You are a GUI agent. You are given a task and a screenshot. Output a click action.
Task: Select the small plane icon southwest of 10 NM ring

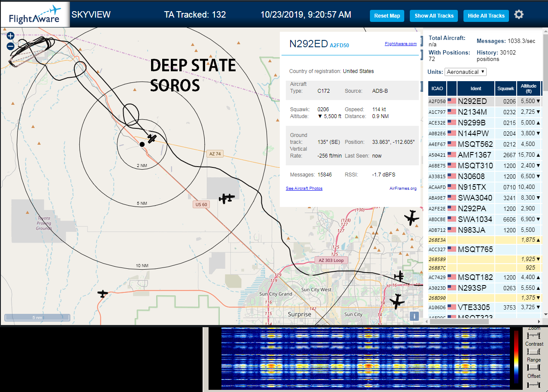(x=103, y=294)
